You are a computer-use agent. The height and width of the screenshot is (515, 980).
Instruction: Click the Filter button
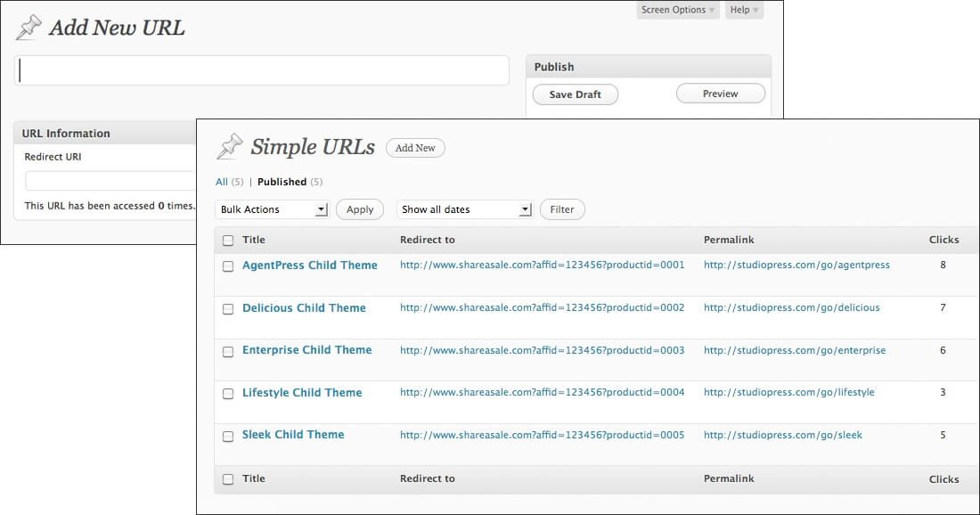pos(562,209)
